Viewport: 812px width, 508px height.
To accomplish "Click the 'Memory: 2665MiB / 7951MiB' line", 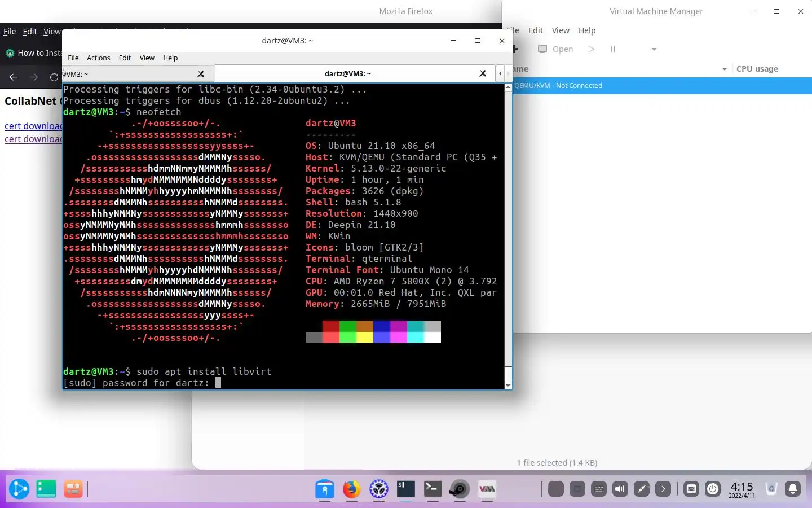I will click(376, 304).
